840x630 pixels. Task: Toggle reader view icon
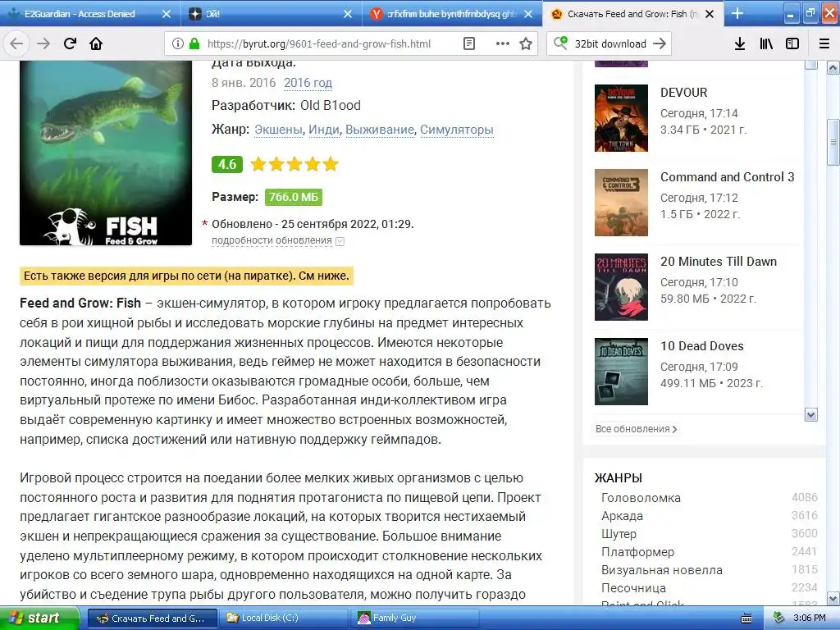point(468,44)
